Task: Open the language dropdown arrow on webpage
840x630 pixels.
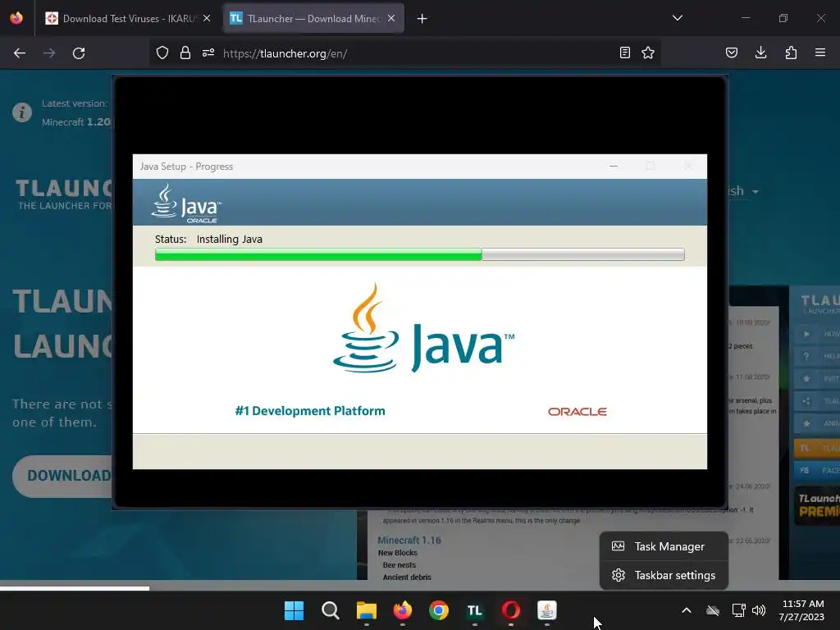Action: click(x=756, y=192)
